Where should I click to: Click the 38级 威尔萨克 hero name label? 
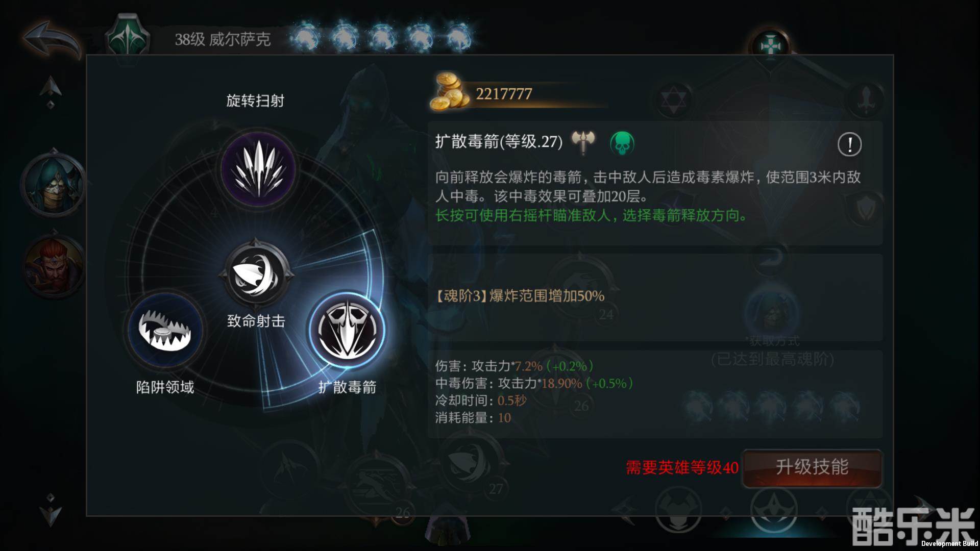pos(223,39)
